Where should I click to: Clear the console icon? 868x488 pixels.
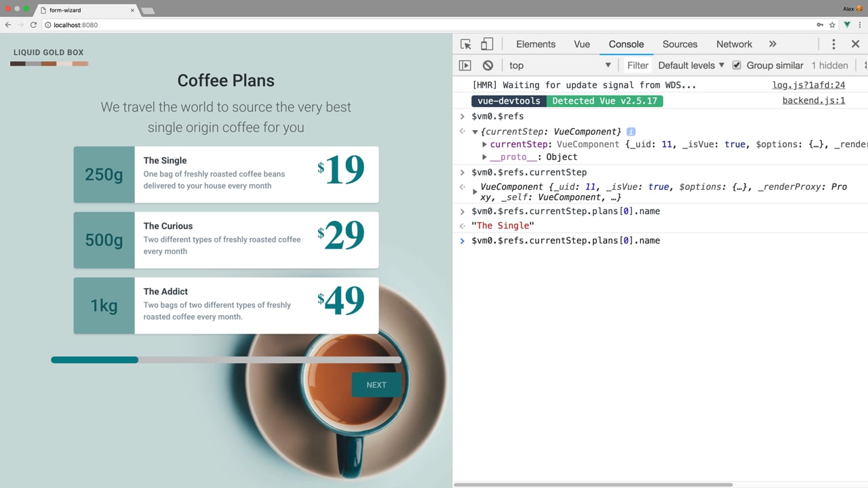click(488, 65)
